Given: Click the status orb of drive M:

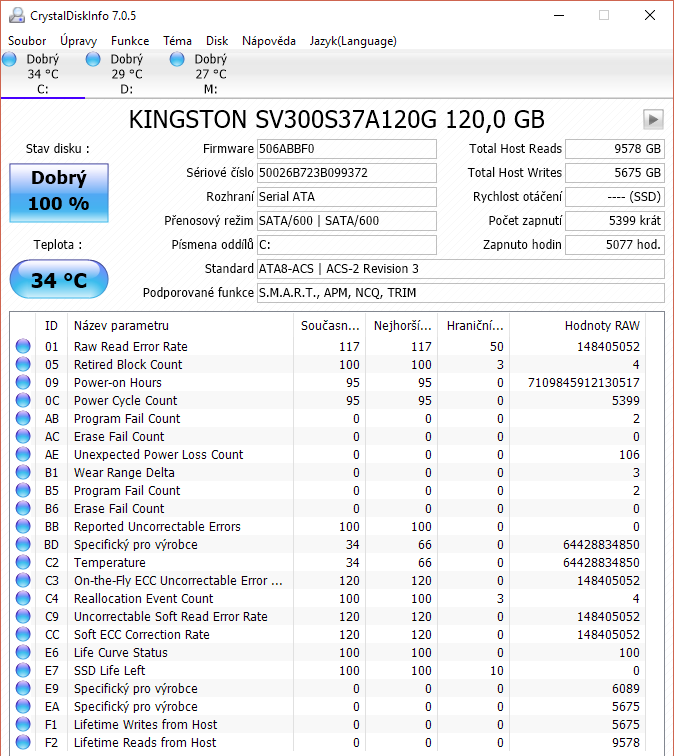Looking at the screenshot, I should coord(177,59).
